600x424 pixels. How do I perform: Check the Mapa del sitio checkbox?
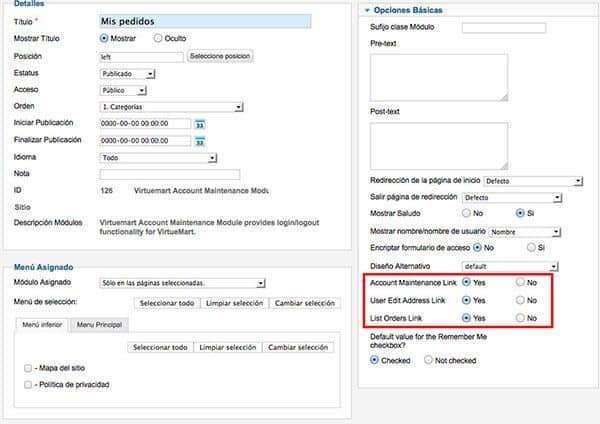coord(28,368)
